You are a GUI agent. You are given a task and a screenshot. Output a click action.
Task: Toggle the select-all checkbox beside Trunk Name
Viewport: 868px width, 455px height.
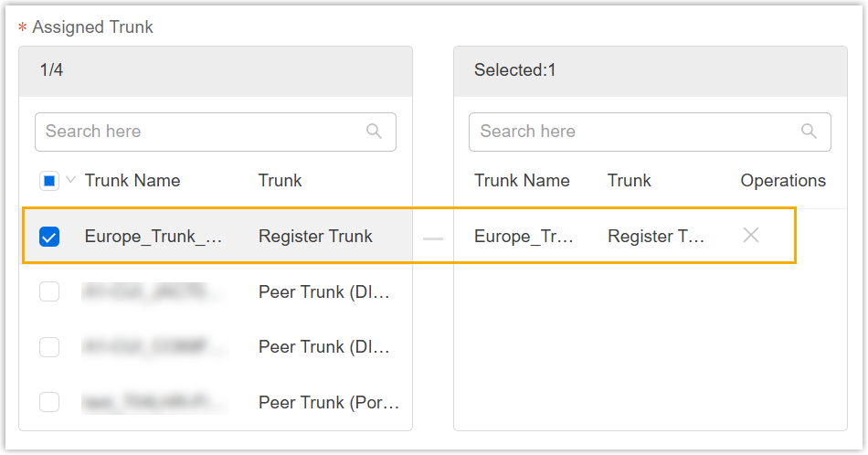point(49,181)
